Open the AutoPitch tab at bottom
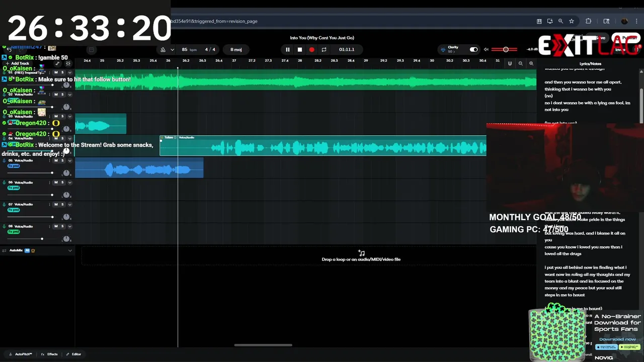Viewport: 644px width, 362px height. (20, 354)
